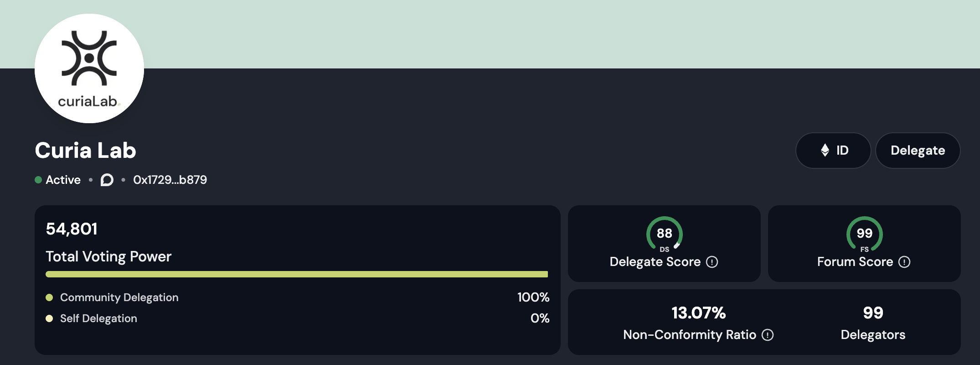Click the Ethereum diamond icon
The width and height of the screenshot is (980, 365).
[825, 150]
